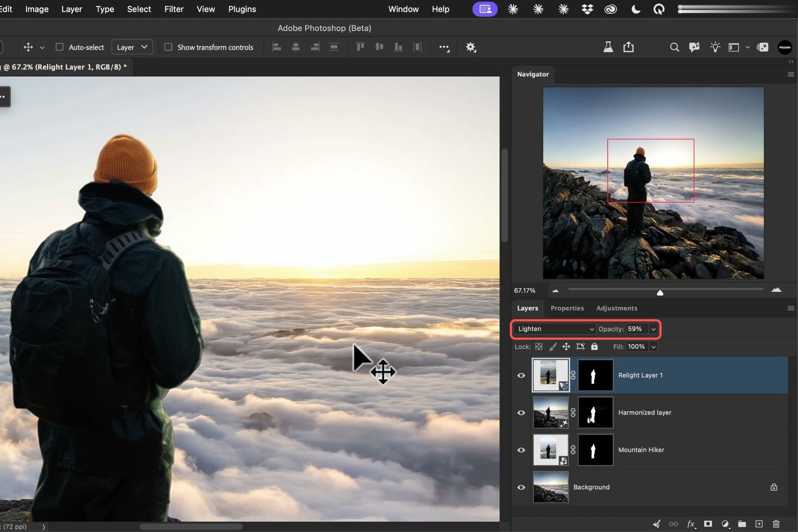Align right edges icon
This screenshot has width=798, height=532.
pos(315,47)
